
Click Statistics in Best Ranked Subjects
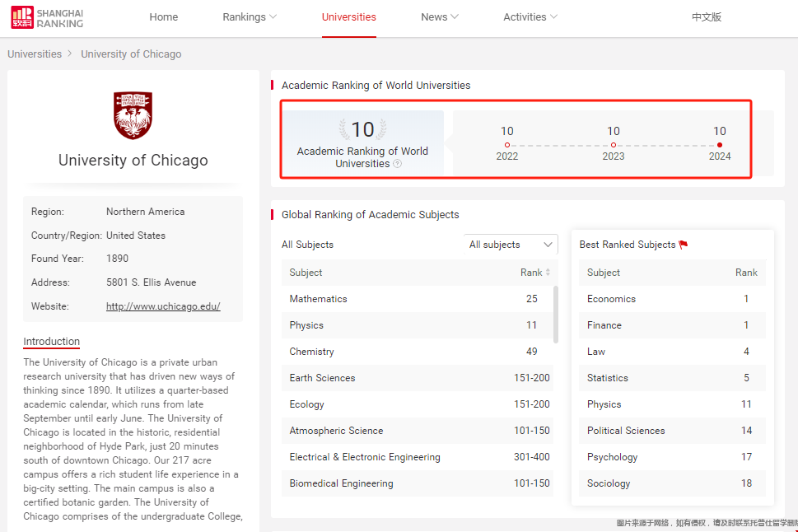[672, 378]
